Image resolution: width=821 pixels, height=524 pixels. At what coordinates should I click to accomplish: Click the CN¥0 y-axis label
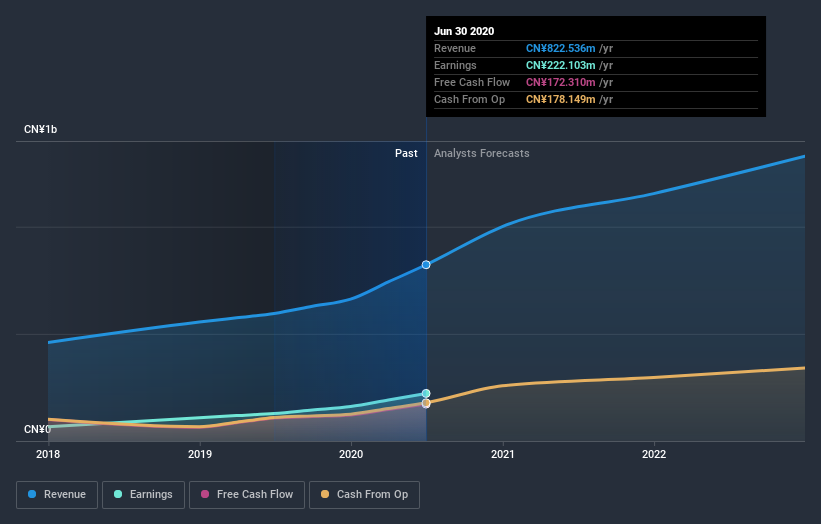point(37,429)
